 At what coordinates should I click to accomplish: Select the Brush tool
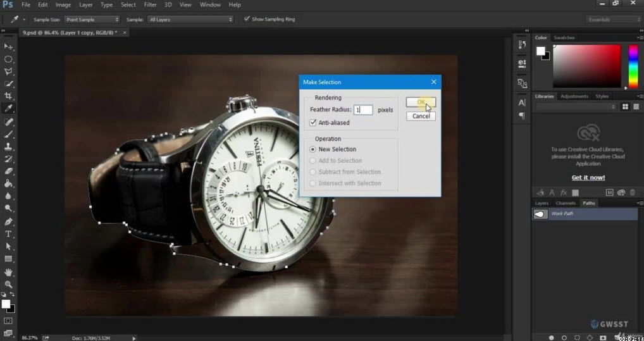coord(8,134)
